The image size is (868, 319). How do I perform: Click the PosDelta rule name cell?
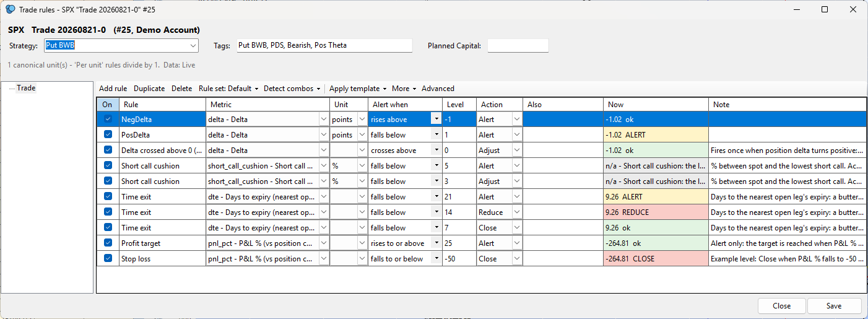pyautogui.click(x=162, y=134)
